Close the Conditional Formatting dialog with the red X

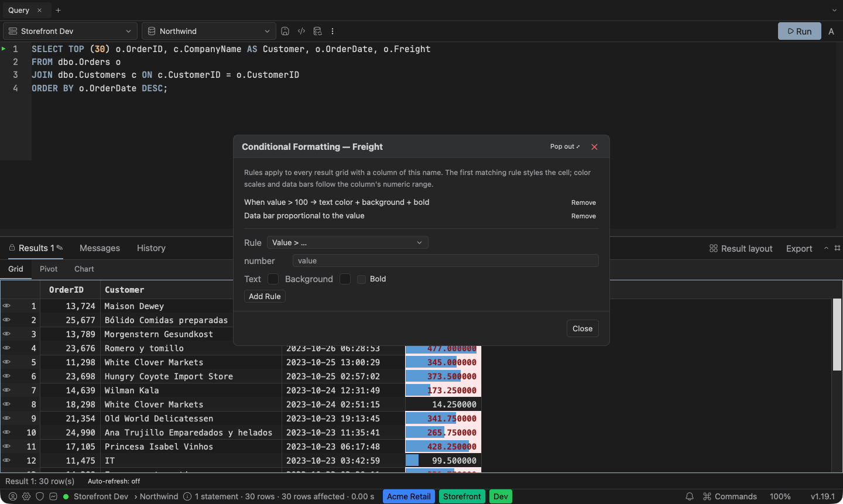(594, 147)
